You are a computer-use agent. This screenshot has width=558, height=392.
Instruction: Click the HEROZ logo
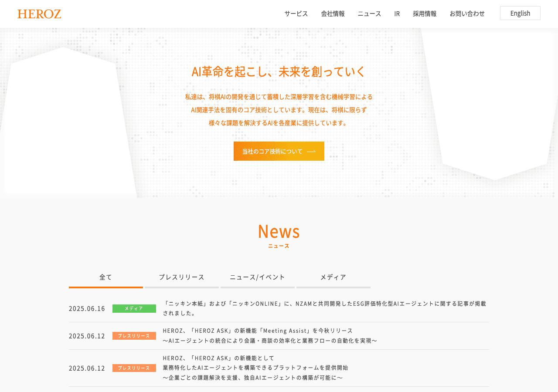[x=39, y=14]
